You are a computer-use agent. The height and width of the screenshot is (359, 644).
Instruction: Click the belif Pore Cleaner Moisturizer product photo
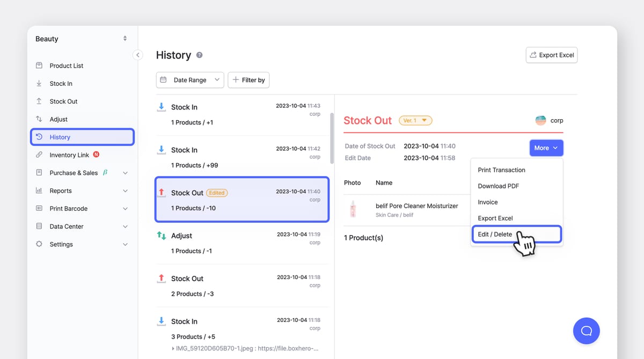[352, 210]
